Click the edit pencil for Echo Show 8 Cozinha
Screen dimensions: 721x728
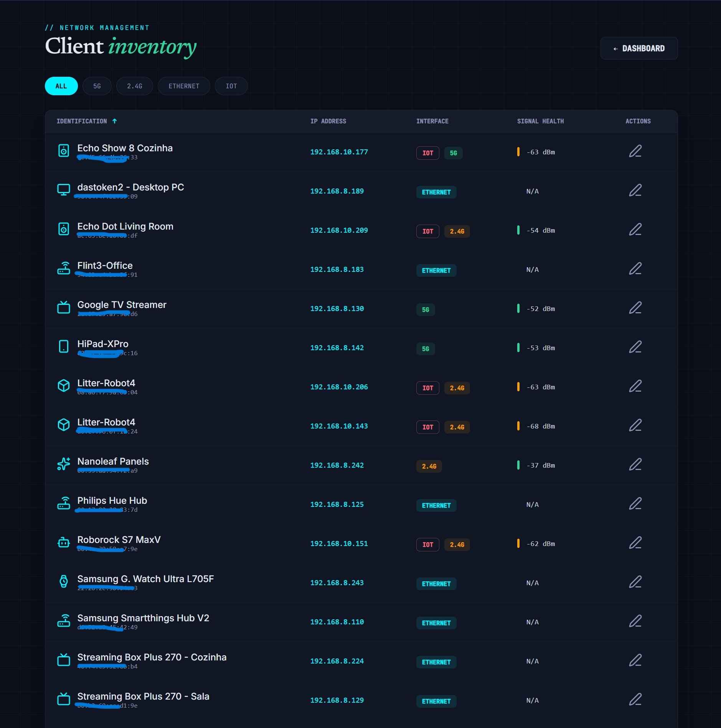[x=635, y=151]
